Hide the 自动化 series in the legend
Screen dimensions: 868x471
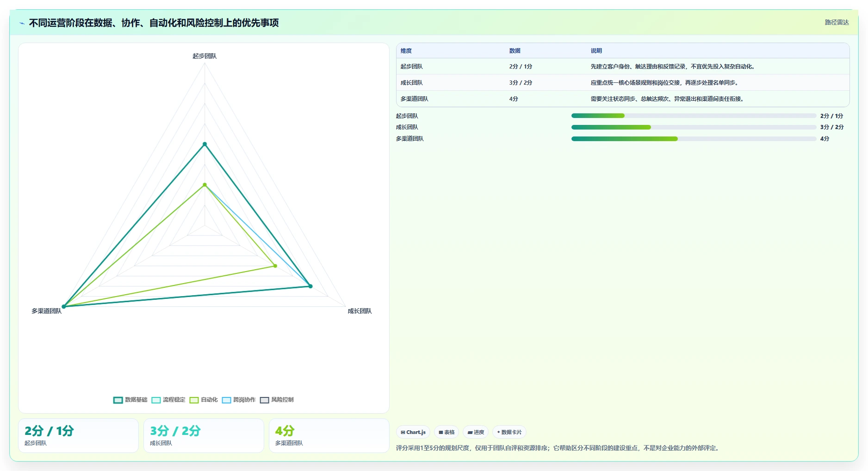(x=204, y=400)
